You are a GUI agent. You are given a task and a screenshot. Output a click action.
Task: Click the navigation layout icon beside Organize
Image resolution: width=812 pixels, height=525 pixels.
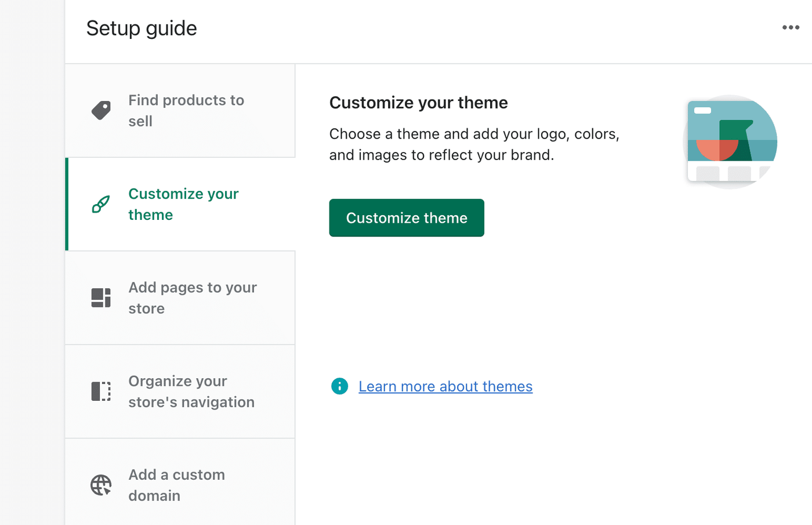pyautogui.click(x=101, y=392)
